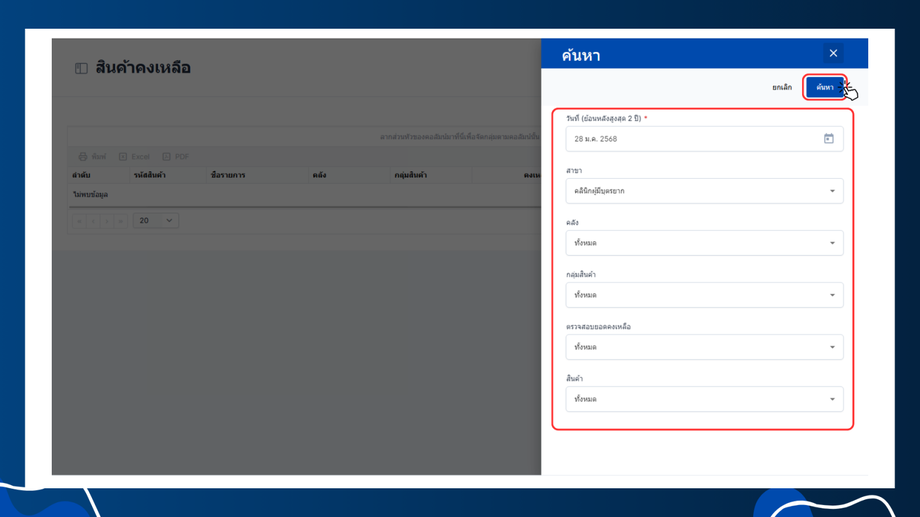This screenshot has height=517, width=920.
Task: Click the printer พิมพ์ icon
Action: click(x=83, y=157)
